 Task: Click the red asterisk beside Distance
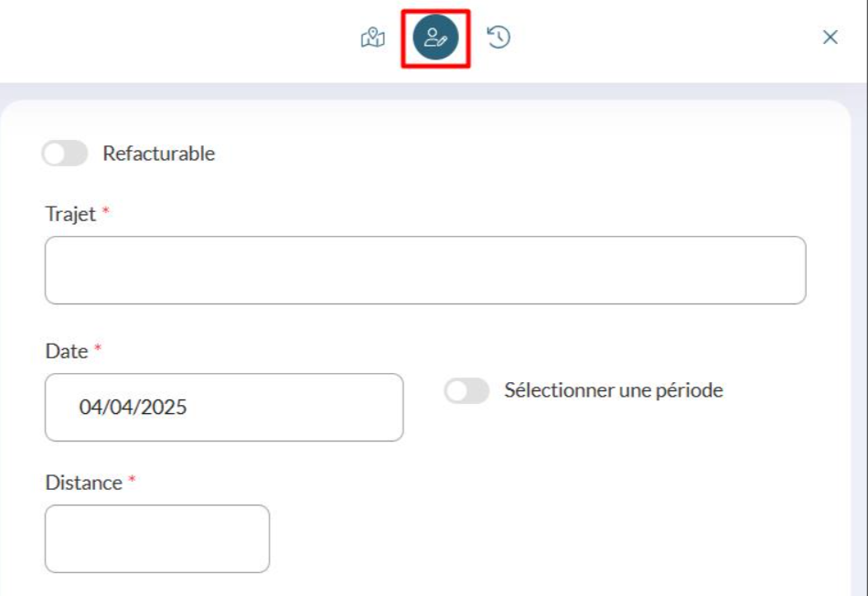tap(132, 479)
